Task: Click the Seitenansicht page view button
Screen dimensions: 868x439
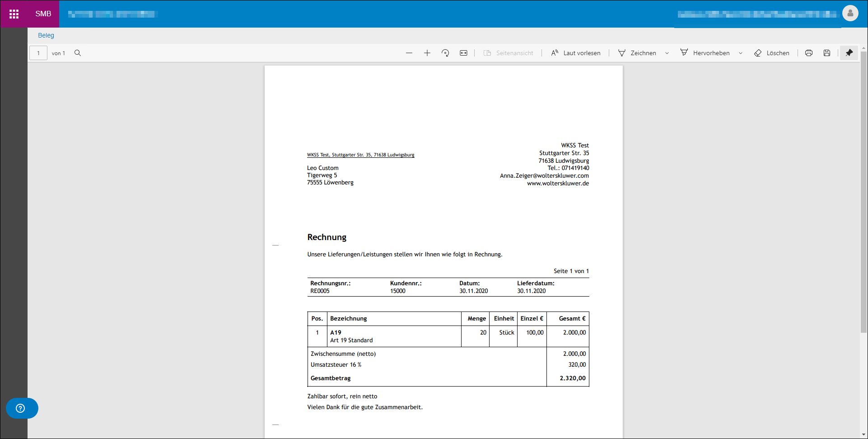Action: (508, 53)
